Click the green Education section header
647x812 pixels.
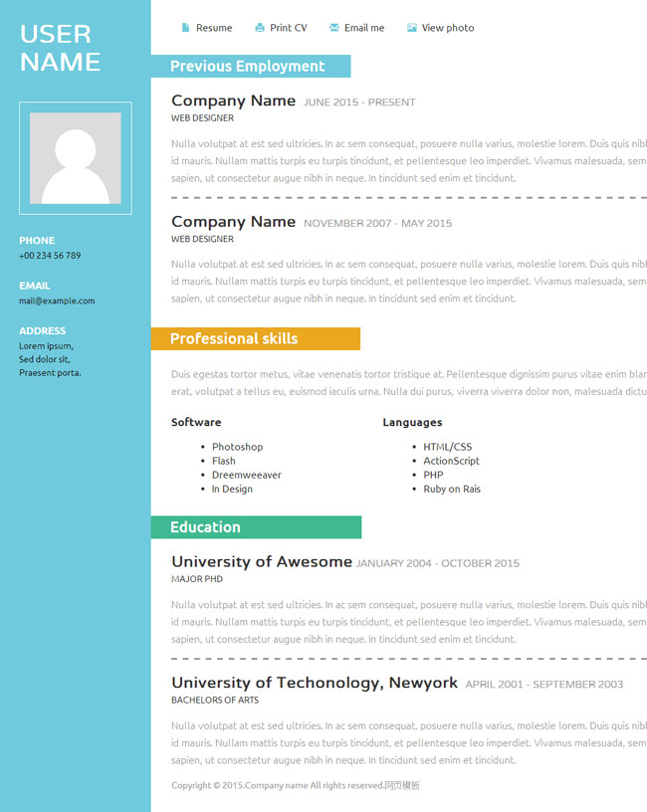(206, 527)
